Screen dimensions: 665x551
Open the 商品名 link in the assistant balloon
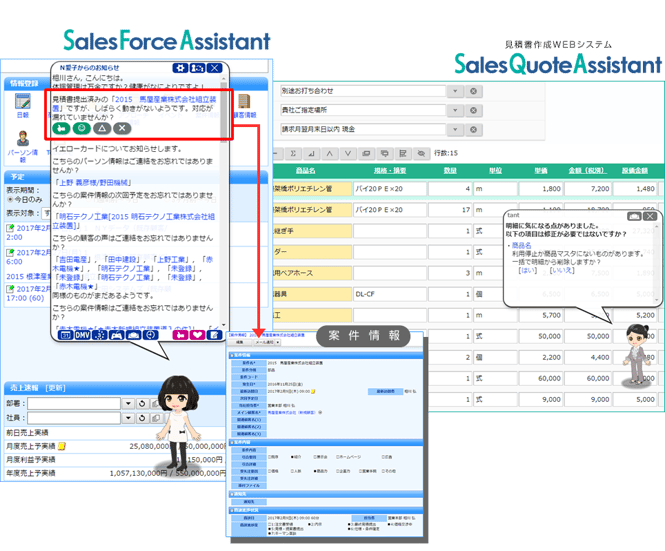tap(521, 245)
